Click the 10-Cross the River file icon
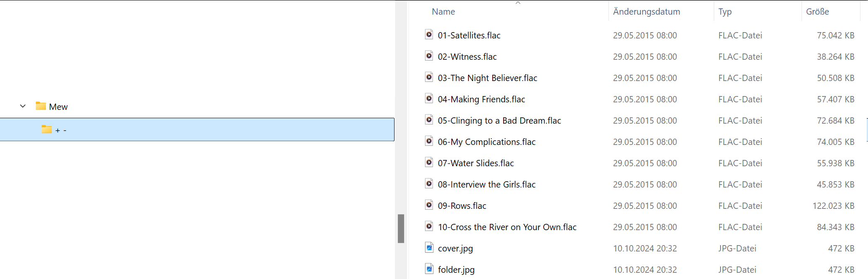 [429, 226]
